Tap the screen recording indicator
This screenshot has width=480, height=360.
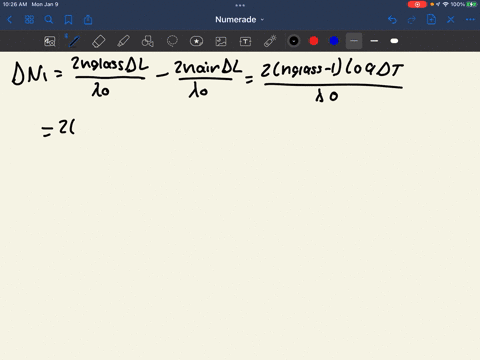417,4
